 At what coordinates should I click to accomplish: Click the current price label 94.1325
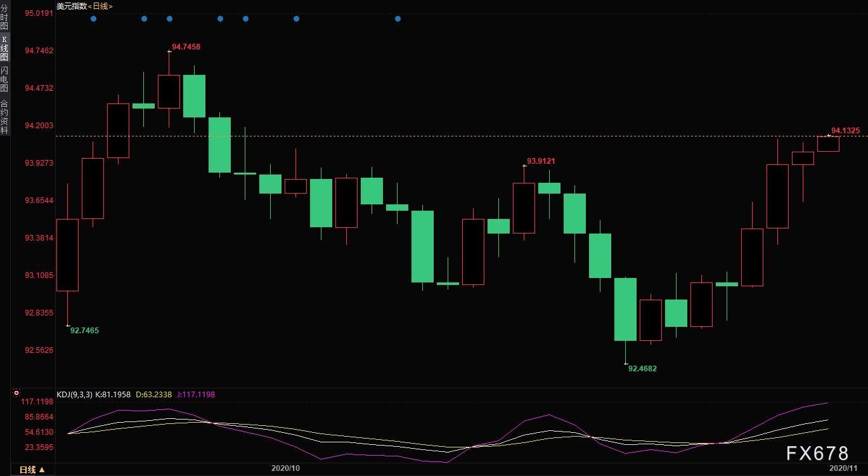click(845, 131)
